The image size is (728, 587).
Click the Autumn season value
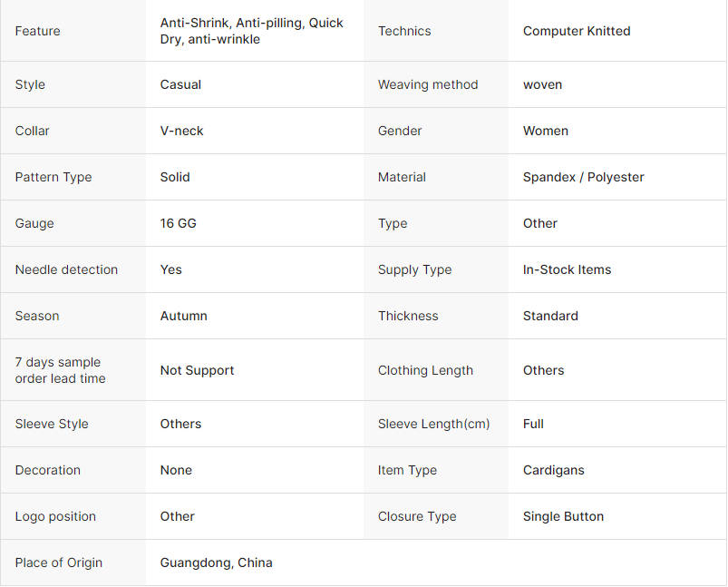[x=184, y=316]
